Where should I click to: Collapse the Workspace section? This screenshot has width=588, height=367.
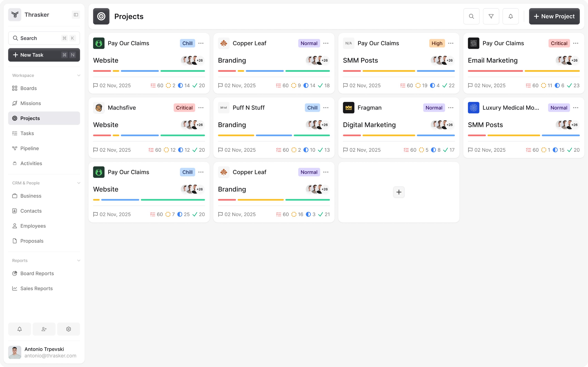point(78,75)
